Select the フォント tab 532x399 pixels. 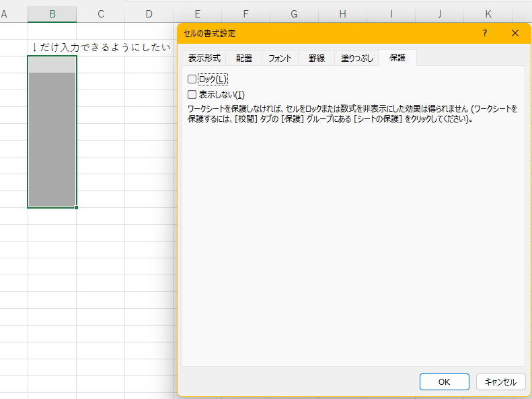[x=280, y=59]
